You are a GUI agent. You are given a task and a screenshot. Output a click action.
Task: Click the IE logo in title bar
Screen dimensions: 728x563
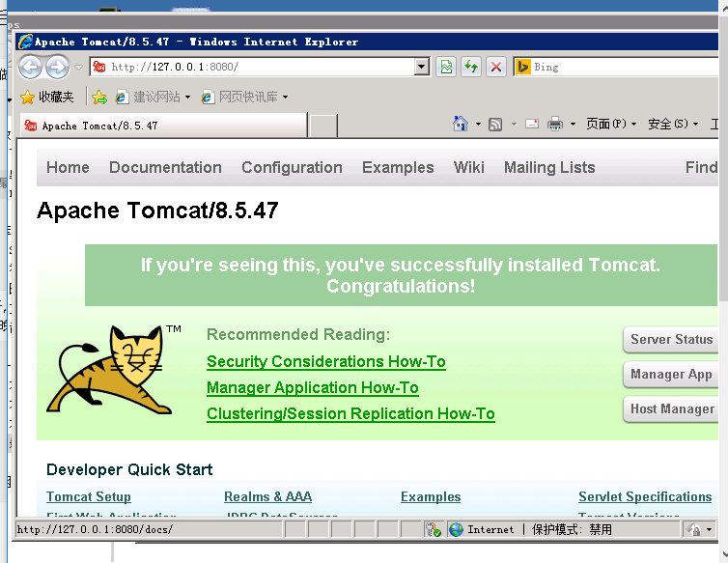(25, 42)
